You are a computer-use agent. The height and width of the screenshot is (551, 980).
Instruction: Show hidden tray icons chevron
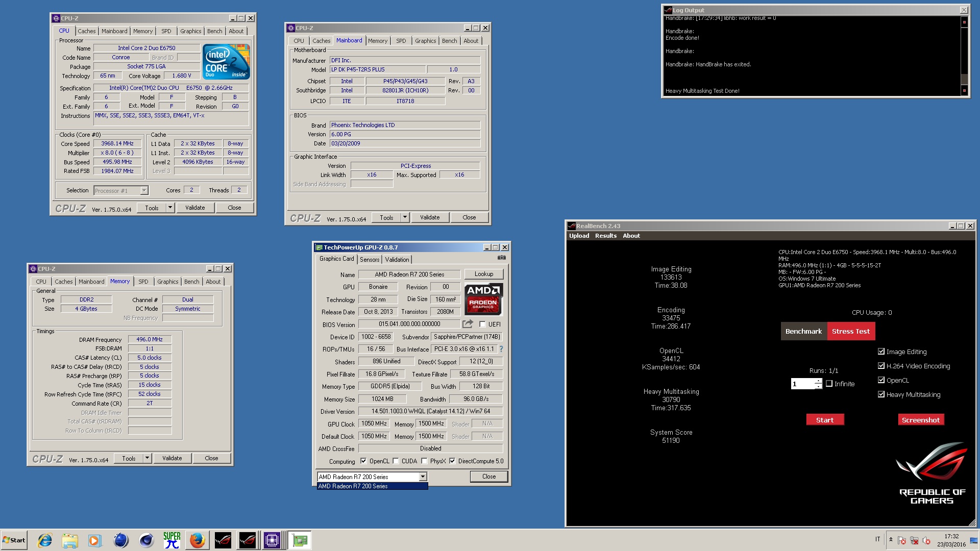[x=891, y=539]
